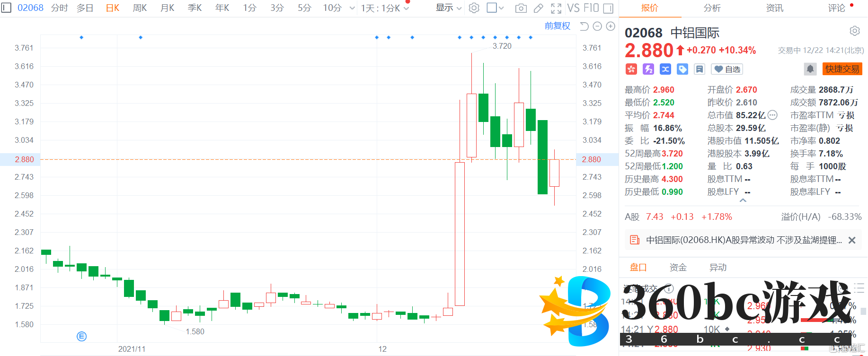Click the 52周最高 3.720 value
Image resolution: width=868 pixels, height=356 pixels.
672,154
